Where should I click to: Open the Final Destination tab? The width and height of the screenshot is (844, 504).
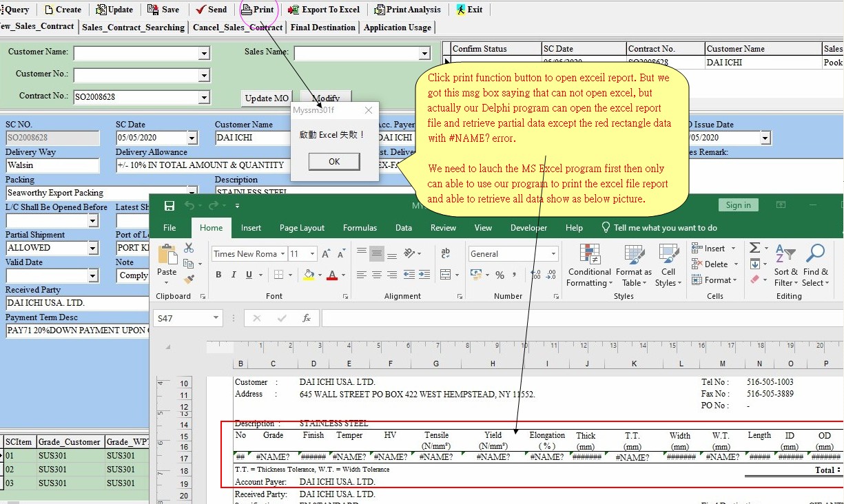tap(323, 28)
